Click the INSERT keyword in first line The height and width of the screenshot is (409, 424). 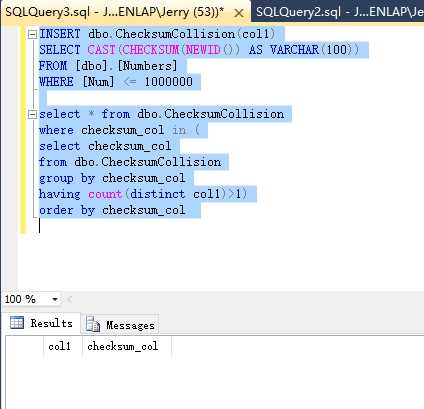tap(60, 34)
